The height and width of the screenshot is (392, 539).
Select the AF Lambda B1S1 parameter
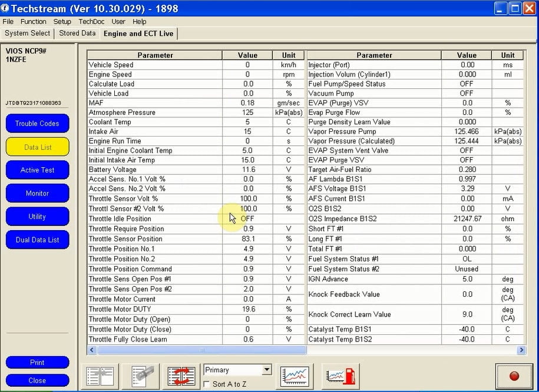point(415,180)
